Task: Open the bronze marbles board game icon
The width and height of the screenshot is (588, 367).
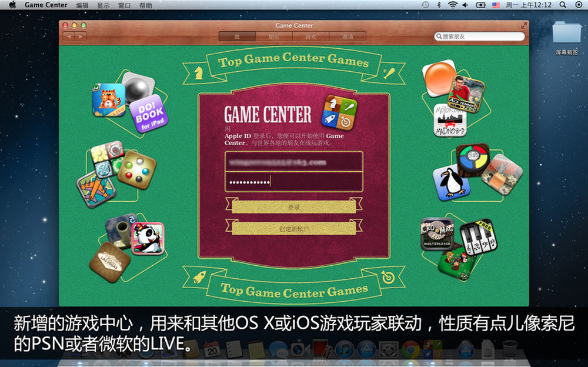Action: (136, 169)
